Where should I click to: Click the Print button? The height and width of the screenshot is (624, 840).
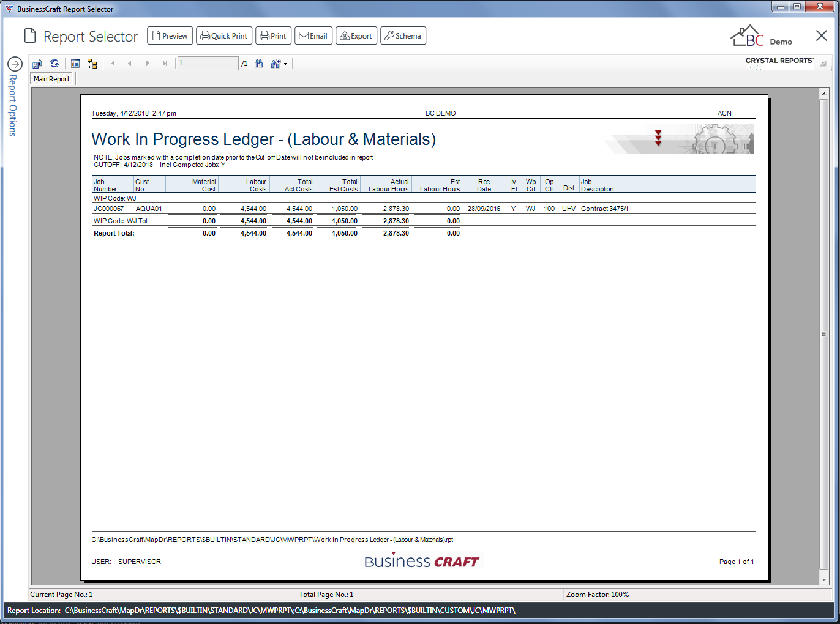pos(273,35)
